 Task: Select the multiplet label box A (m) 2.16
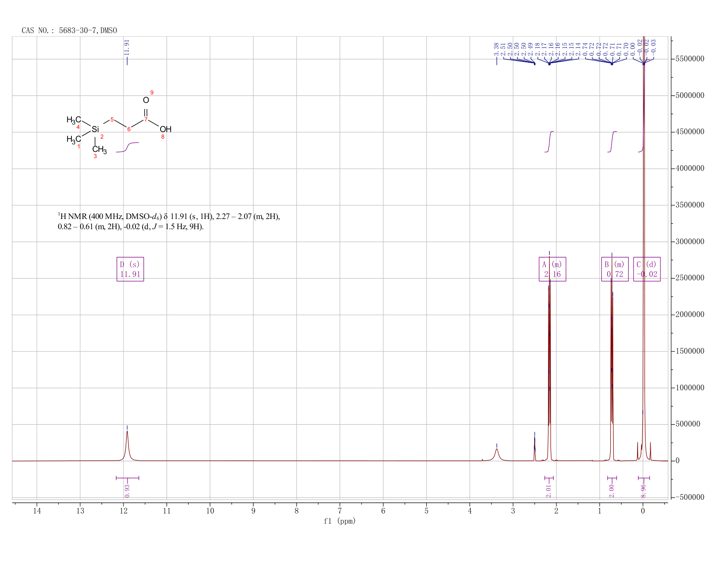point(552,269)
